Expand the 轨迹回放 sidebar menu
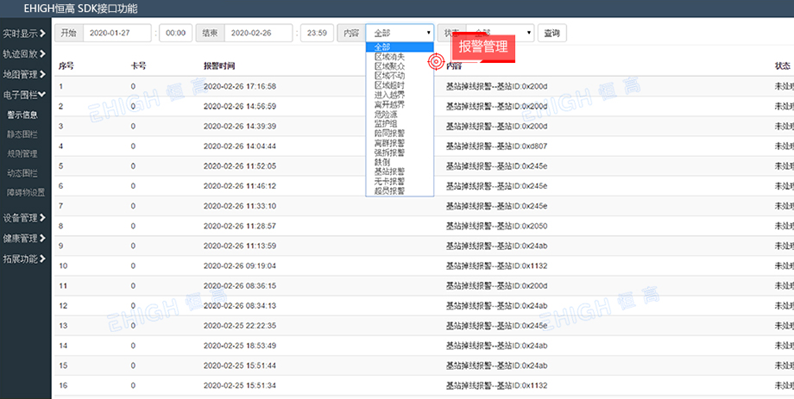794x399 pixels. click(x=24, y=54)
